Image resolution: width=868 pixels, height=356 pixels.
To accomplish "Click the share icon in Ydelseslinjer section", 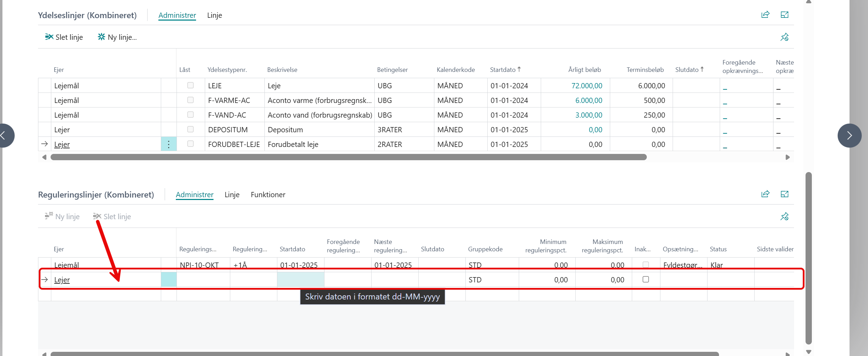I will click(x=765, y=15).
